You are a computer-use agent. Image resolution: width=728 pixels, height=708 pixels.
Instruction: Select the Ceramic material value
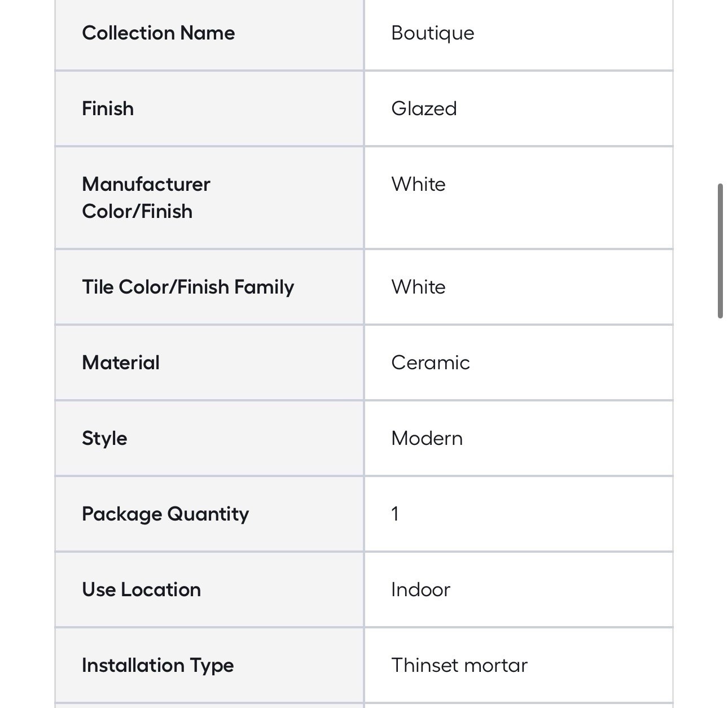point(431,362)
